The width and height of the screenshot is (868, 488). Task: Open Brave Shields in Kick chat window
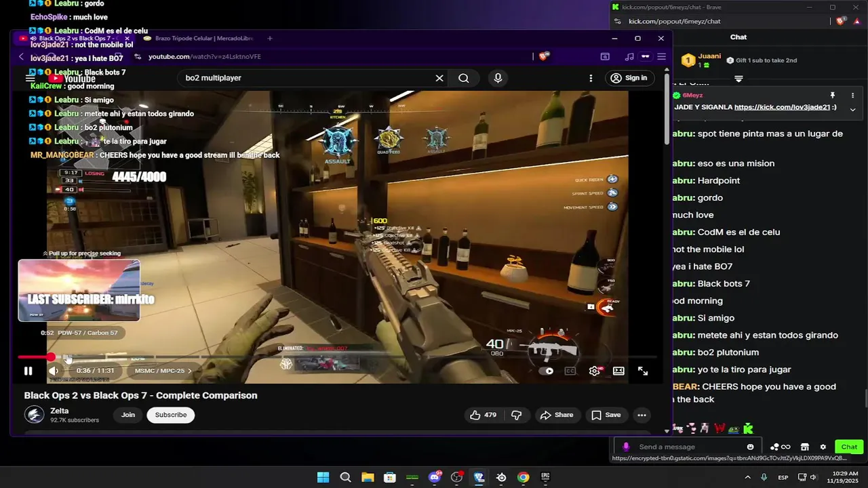[840, 22]
